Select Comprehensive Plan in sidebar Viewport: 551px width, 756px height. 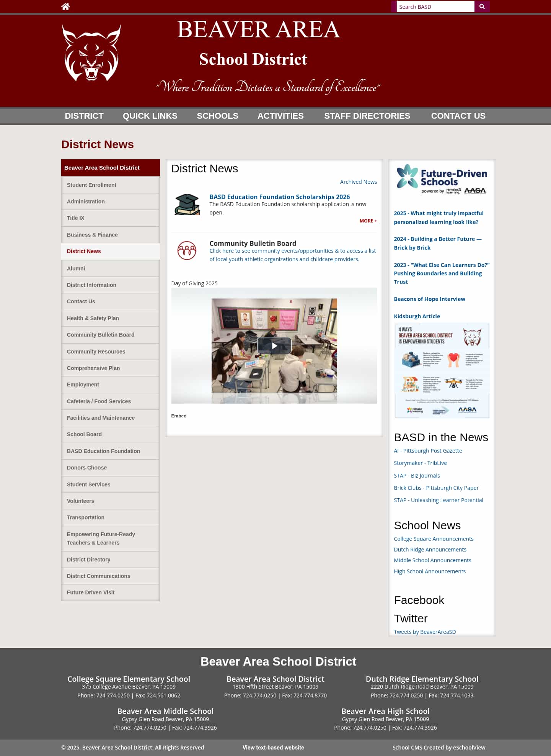(x=111, y=368)
